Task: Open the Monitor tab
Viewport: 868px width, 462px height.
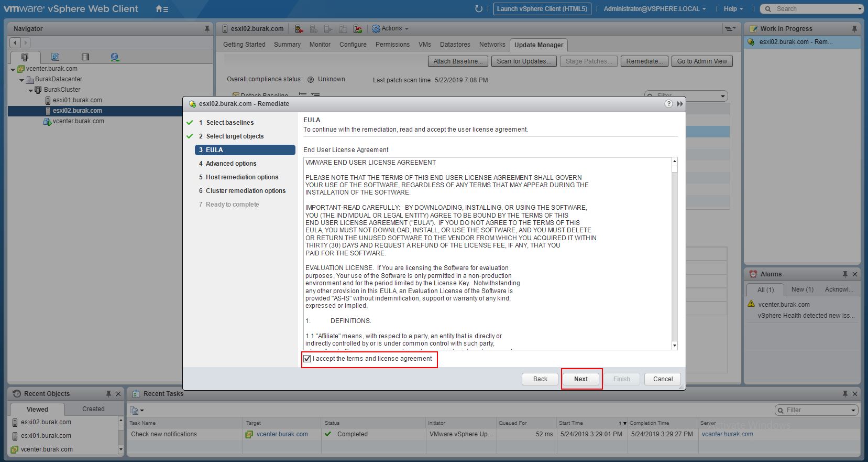Action: (320, 45)
